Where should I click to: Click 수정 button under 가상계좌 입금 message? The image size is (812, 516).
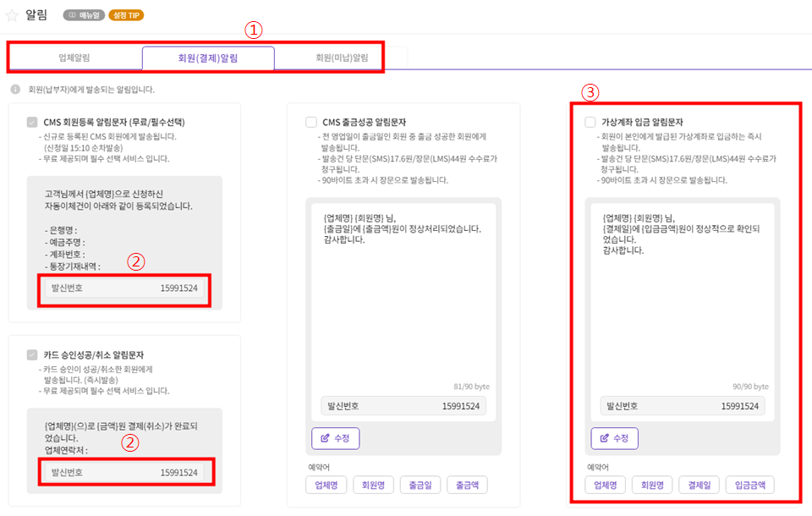(614, 438)
